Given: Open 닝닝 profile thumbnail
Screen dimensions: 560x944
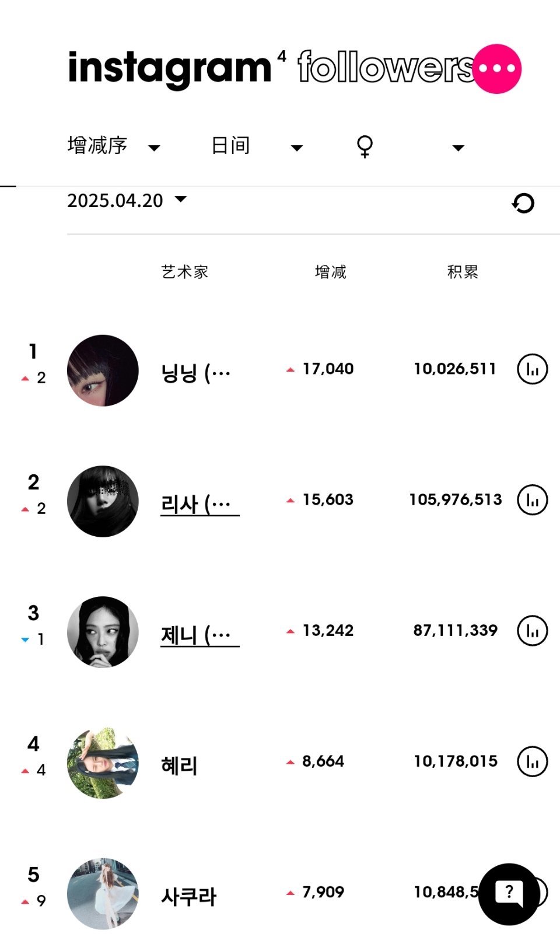Looking at the screenshot, I should tap(103, 370).
